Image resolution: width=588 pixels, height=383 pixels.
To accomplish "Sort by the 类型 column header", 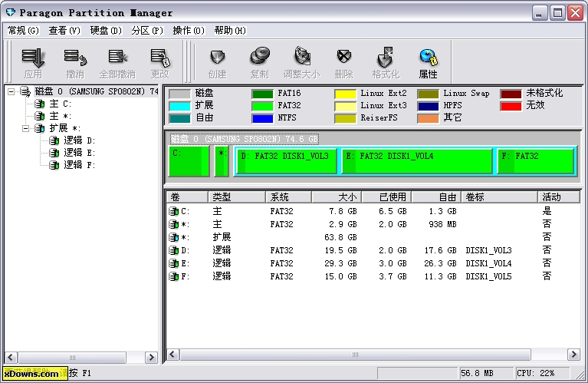I will [237, 196].
